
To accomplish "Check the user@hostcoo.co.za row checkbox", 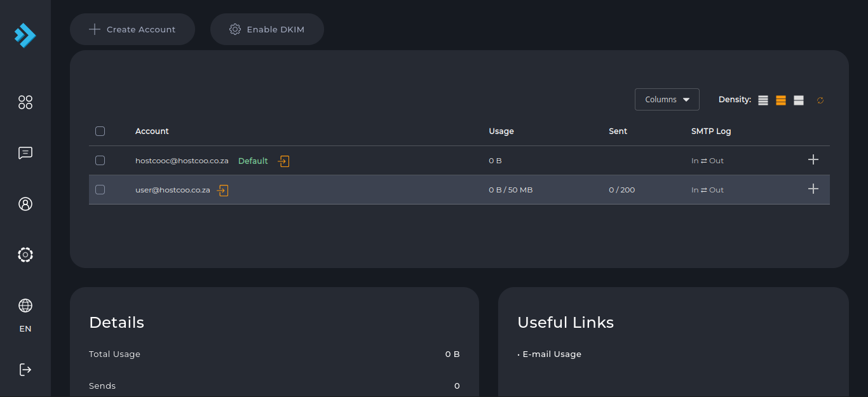I will pos(100,190).
